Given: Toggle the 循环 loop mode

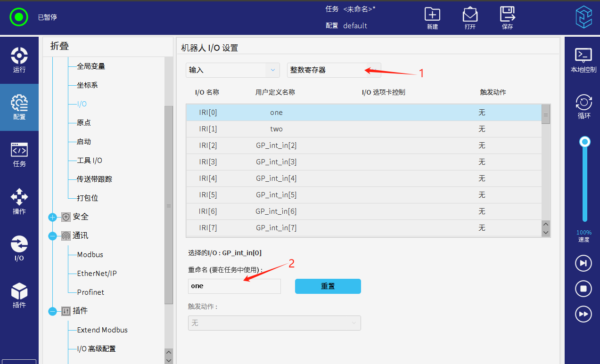Looking at the screenshot, I should [x=584, y=107].
